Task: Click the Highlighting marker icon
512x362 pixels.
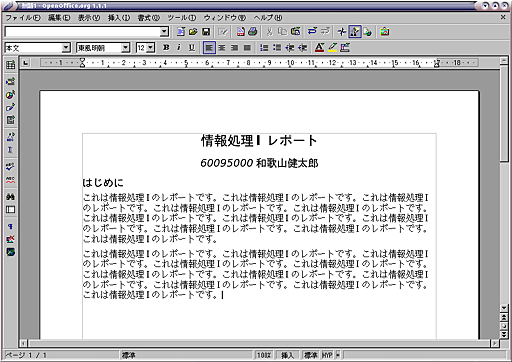Action: [332, 48]
